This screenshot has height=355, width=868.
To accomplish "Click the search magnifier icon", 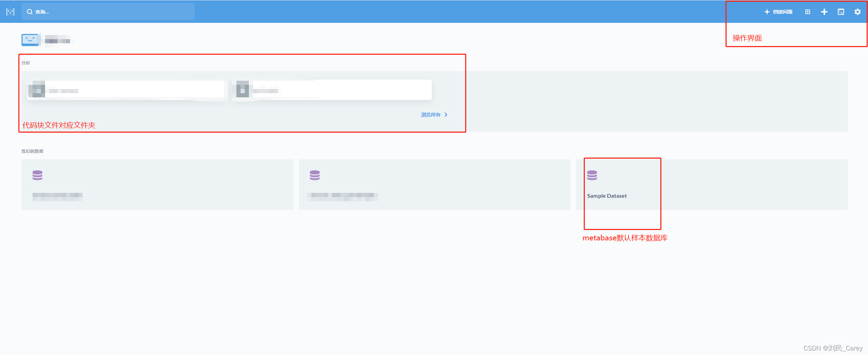I will click(x=30, y=12).
